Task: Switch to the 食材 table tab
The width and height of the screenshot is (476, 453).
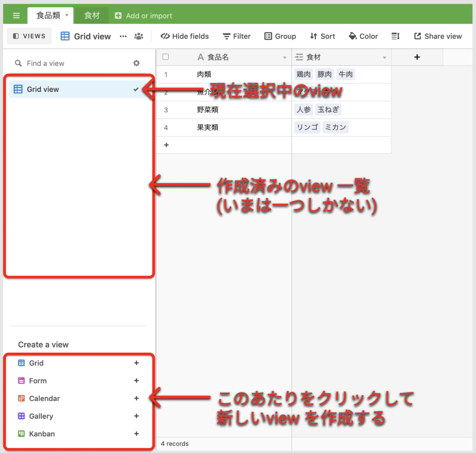Action: (92, 16)
